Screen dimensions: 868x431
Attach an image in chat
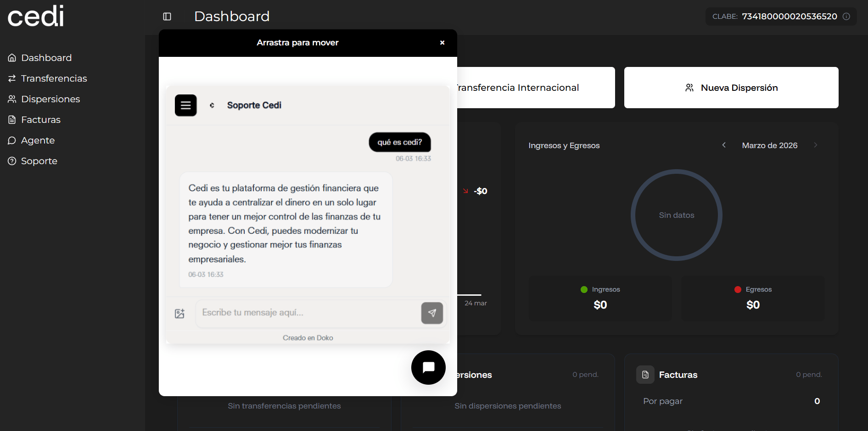click(x=180, y=314)
